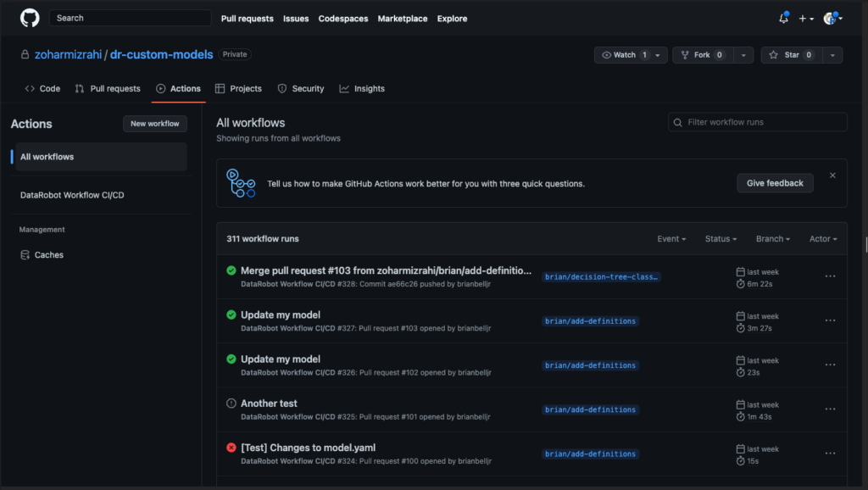This screenshot has height=490, width=868.
Task: Open the Status filter dropdown
Action: click(x=721, y=239)
